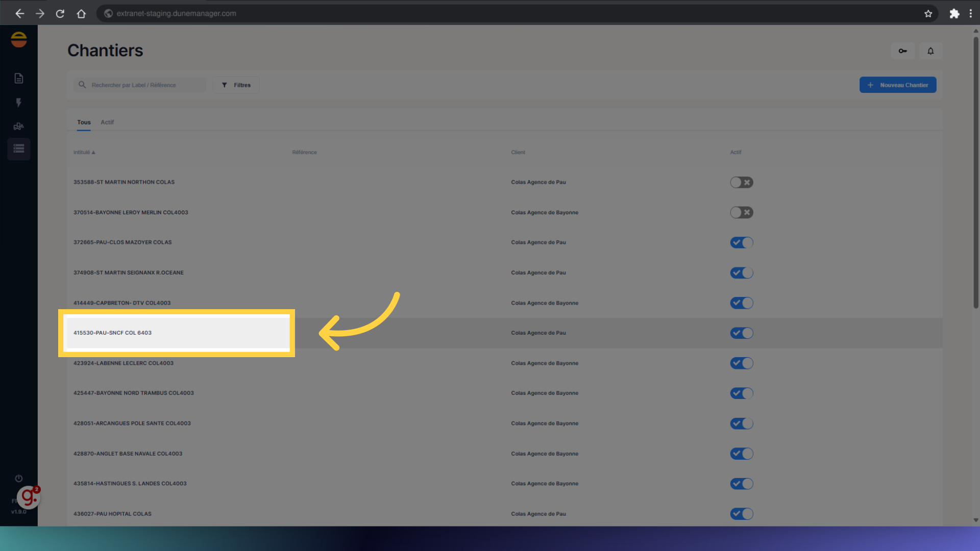Click the power logout icon
The height and width of the screenshot is (551, 980).
pos(19,479)
